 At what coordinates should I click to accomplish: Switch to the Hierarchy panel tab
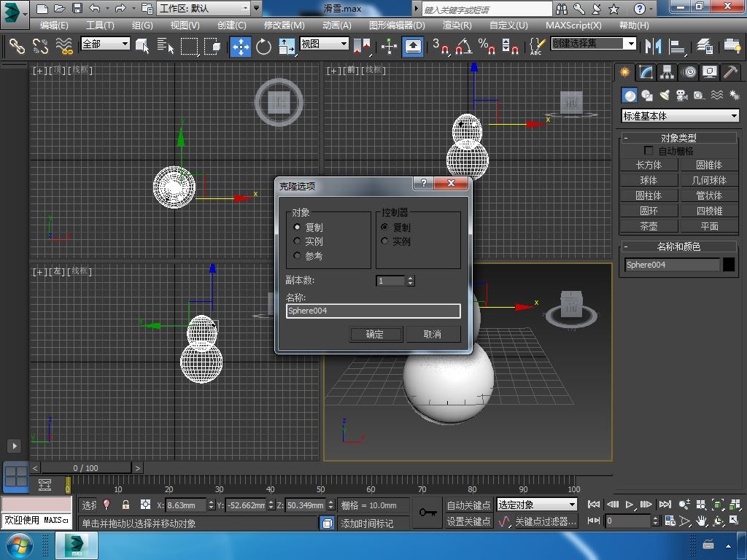tap(667, 72)
